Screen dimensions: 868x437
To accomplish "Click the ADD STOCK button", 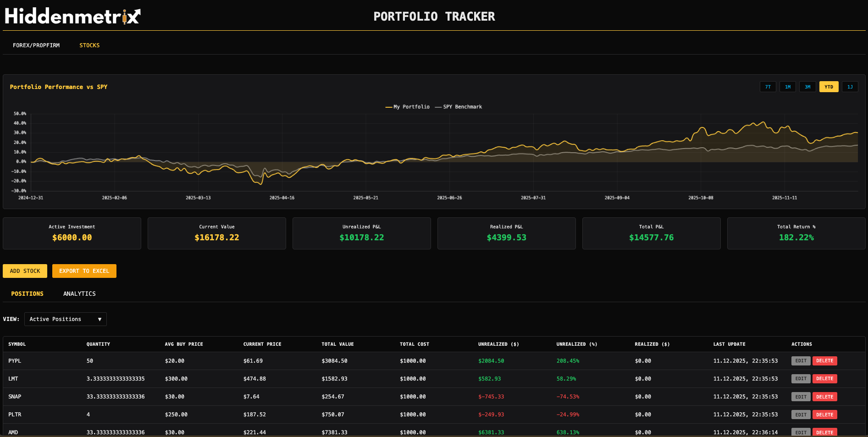I will 25,271.
